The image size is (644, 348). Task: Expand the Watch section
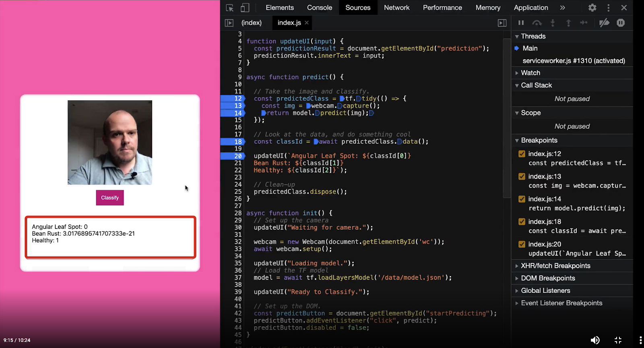[530, 73]
